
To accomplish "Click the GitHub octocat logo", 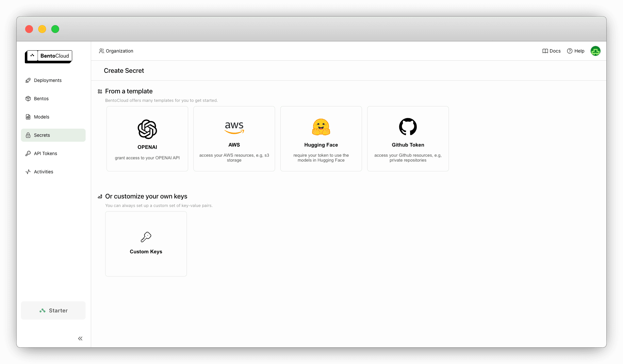I will click(x=408, y=127).
